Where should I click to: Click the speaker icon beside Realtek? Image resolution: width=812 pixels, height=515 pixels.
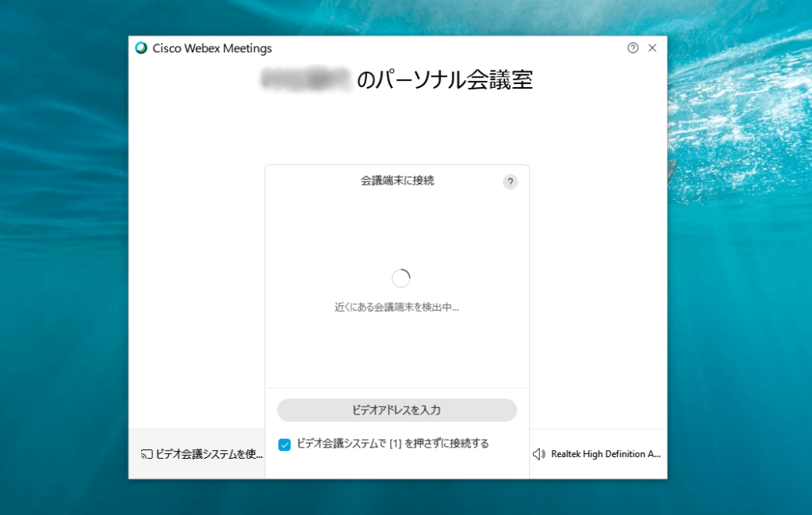click(x=538, y=454)
